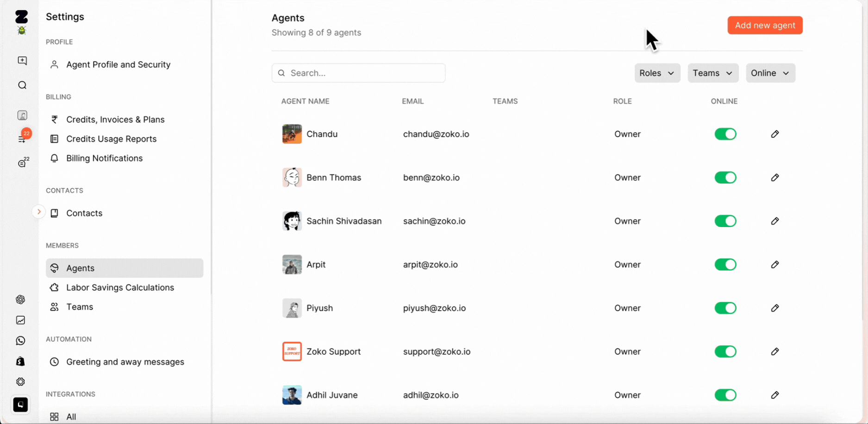Focus the agent Search field
The image size is (868, 424).
358,73
